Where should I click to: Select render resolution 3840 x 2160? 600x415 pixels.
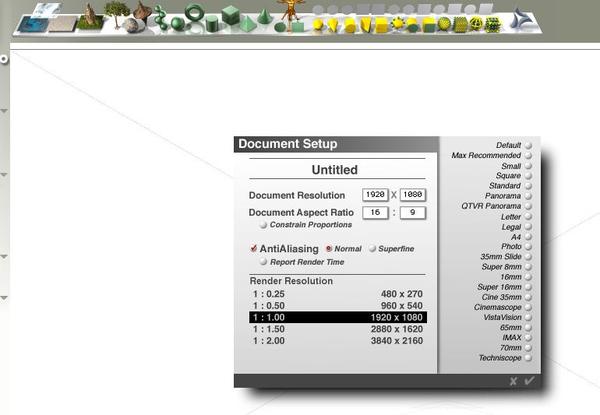[x=338, y=341]
